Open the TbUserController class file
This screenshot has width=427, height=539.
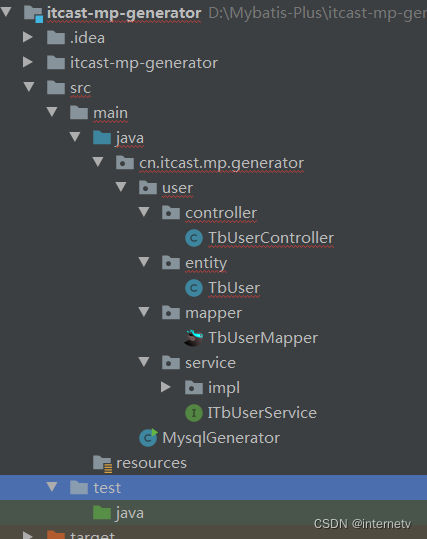coord(271,238)
